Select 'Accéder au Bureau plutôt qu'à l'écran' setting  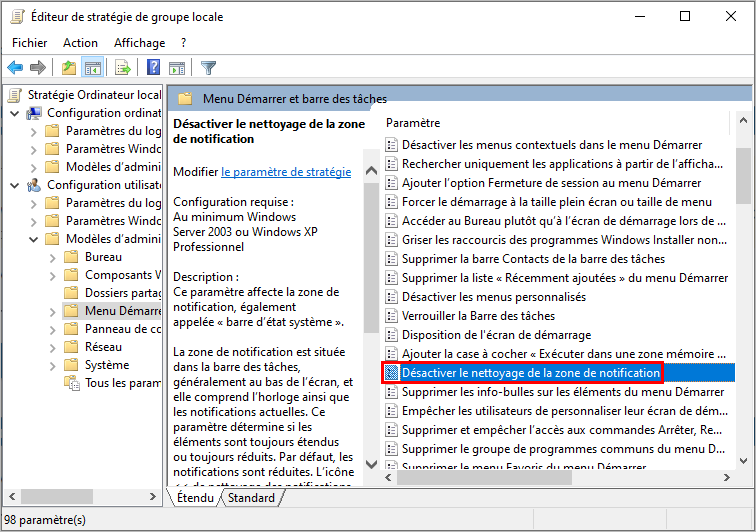point(564,221)
